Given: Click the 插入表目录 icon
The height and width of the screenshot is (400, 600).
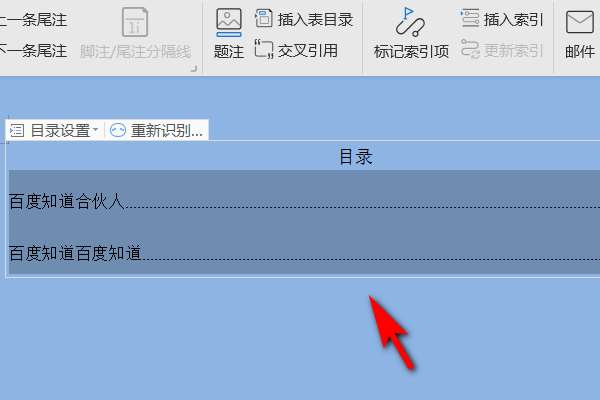Looking at the screenshot, I should (x=264, y=19).
